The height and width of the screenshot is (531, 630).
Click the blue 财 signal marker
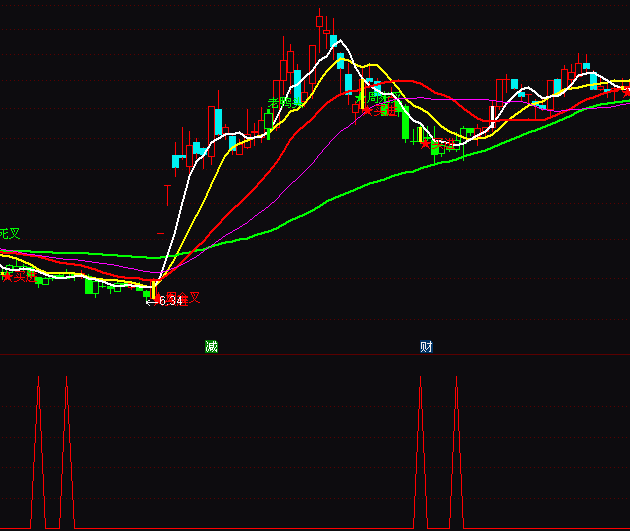(426, 347)
